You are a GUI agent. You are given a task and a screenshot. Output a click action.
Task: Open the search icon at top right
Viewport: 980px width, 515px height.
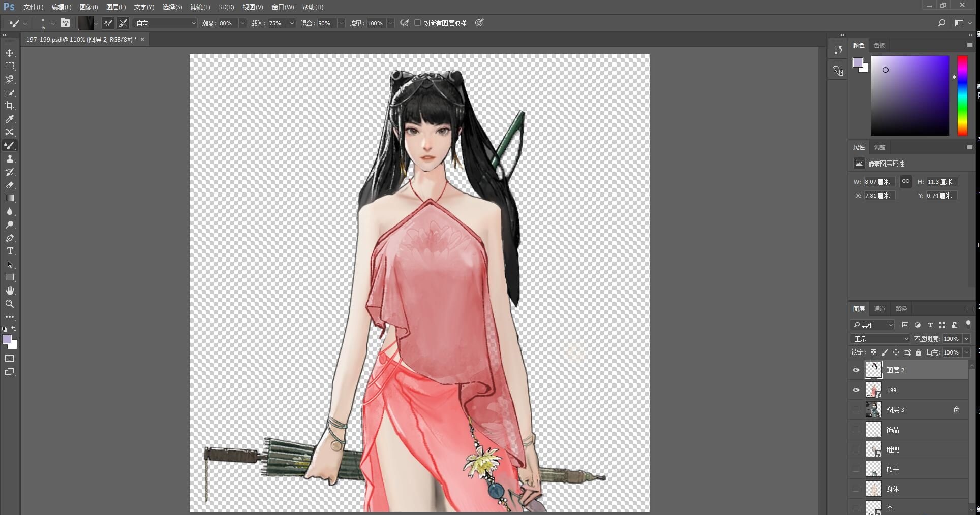[941, 23]
